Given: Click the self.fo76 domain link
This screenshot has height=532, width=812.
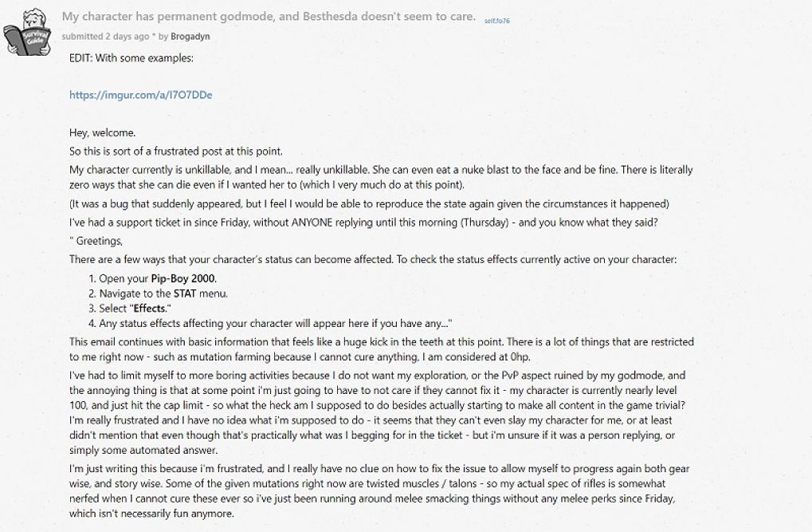Looking at the screenshot, I should coord(496,21).
